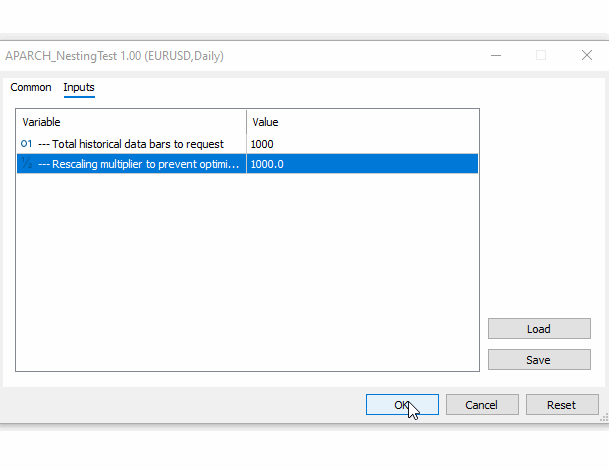Click the double type icon for Rescaling multiplier

(x=26, y=164)
